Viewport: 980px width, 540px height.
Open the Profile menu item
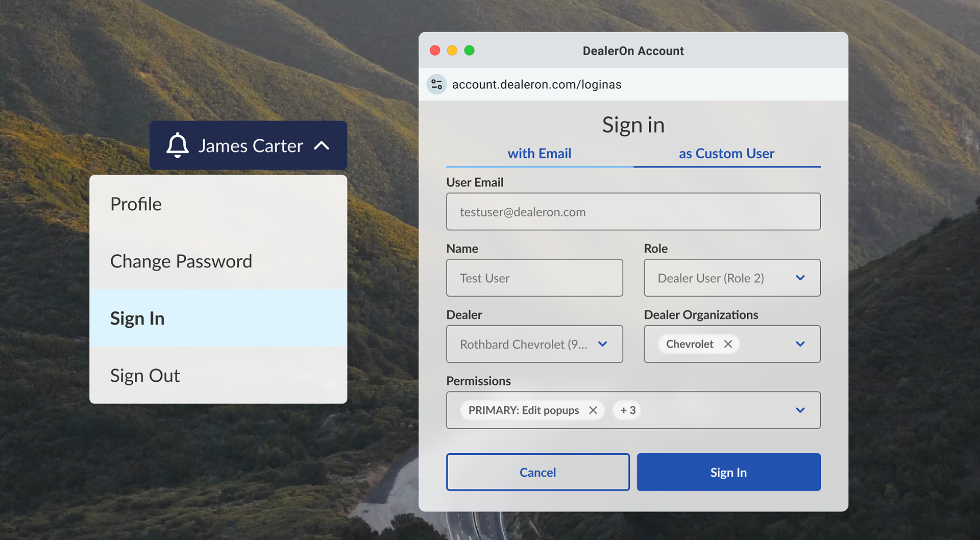coord(218,204)
